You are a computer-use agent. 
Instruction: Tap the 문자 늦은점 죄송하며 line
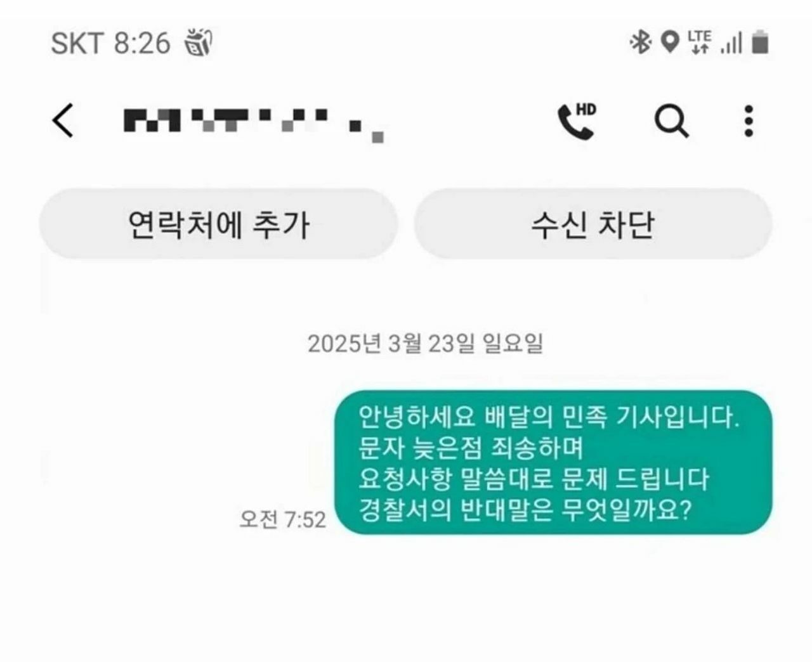pos(470,448)
